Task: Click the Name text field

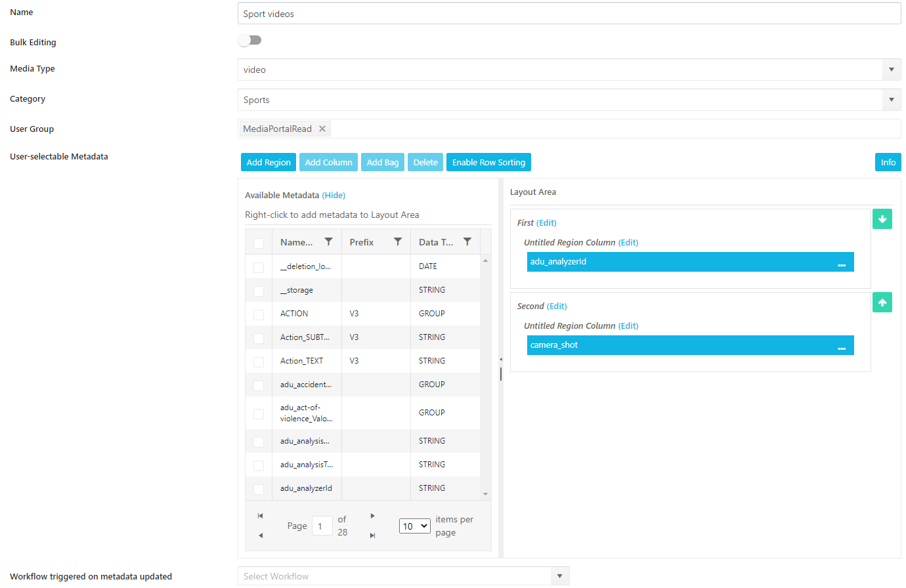Action: pyautogui.click(x=569, y=14)
